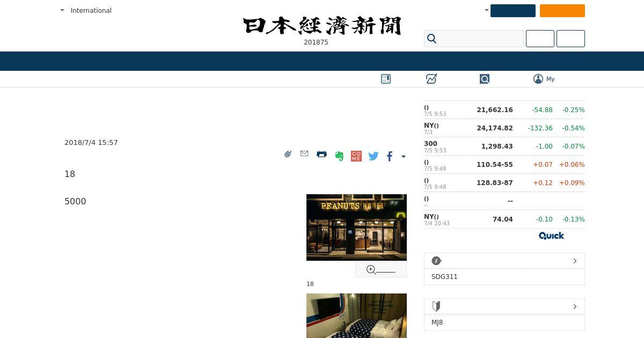Open the rising chart markets icon

click(x=431, y=79)
